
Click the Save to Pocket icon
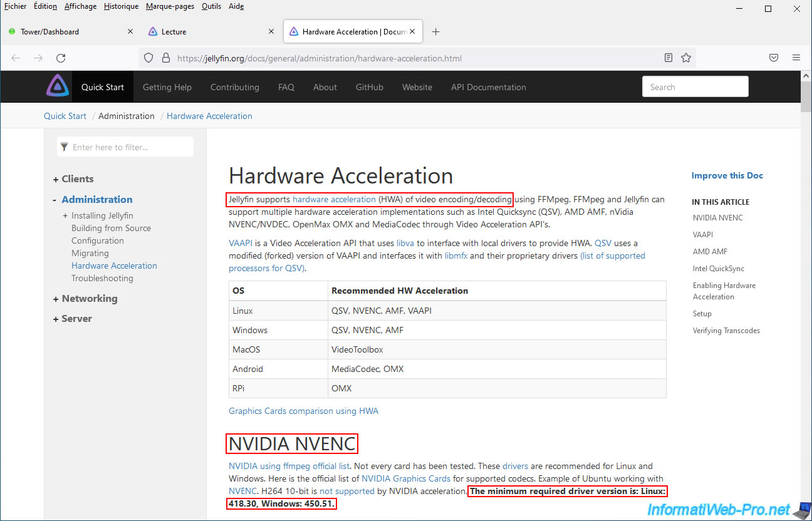[x=774, y=58]
